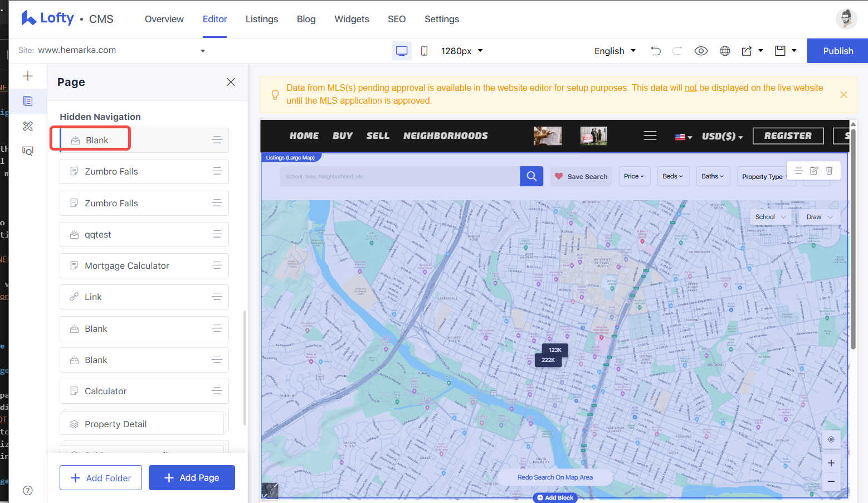Open the English language dropdown
Viewport: 868px width, 503px height.
[615, 51]
